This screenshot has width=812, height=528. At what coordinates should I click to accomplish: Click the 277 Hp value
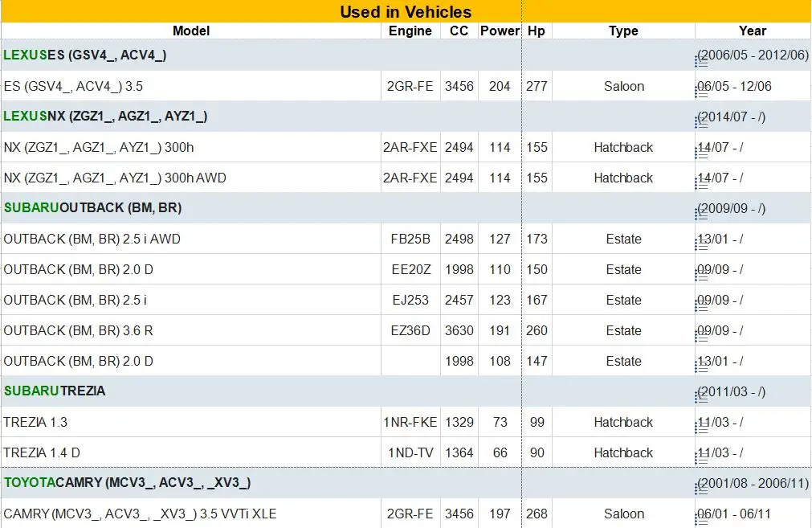pos(537,86)
